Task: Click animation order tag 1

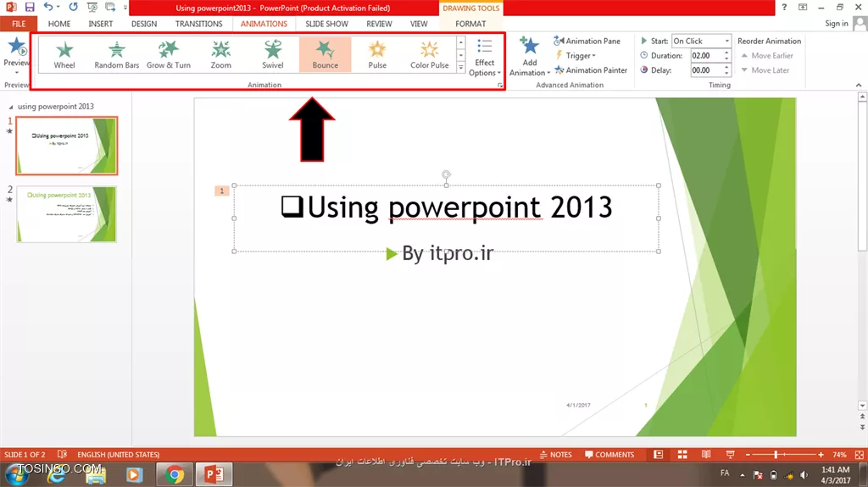Action: coord(222,191)
